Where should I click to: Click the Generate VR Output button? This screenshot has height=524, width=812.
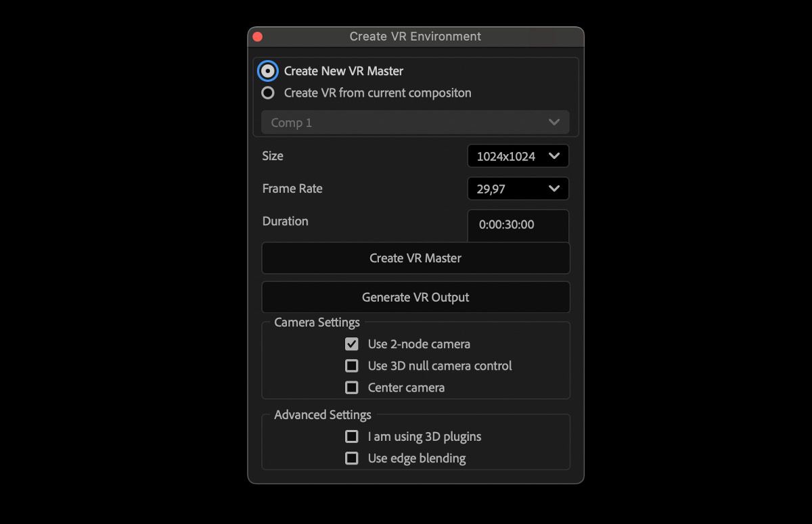pos(415,297)
